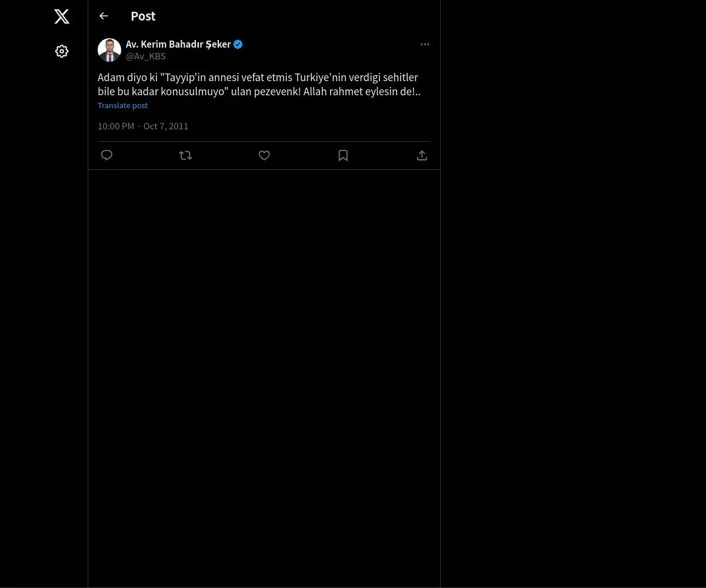This screenshot has height=588, width=706.
Task: Click the blue verified badge next to the name
Action: coord(238,45)
